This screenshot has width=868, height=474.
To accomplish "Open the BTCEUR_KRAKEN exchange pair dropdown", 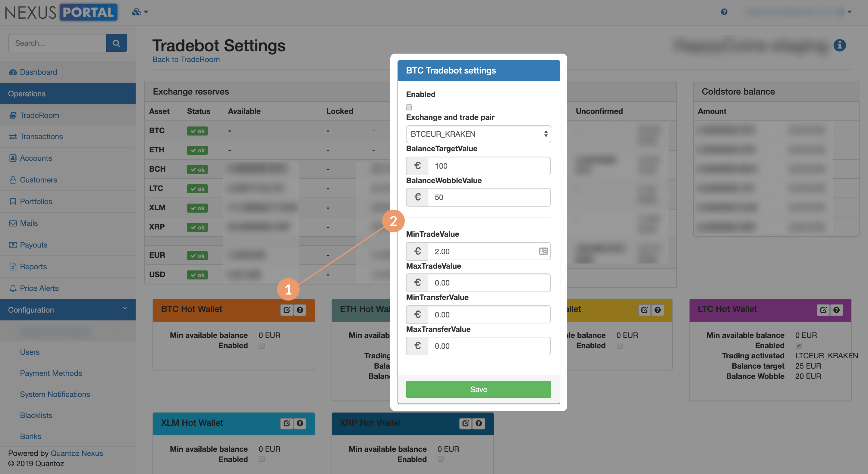I will click(478, 134).
